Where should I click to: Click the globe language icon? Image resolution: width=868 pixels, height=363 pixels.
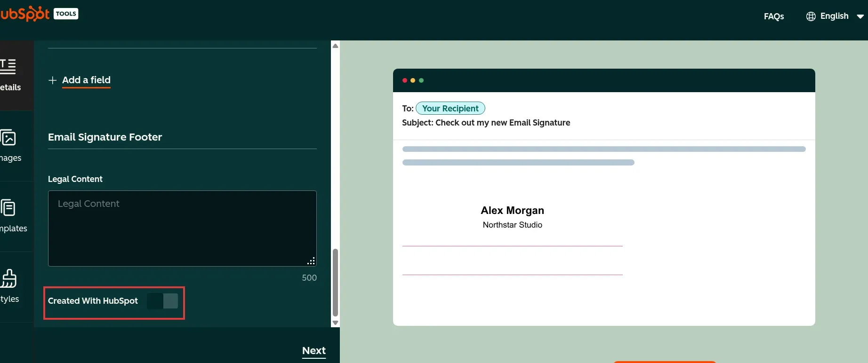[811, 16]
